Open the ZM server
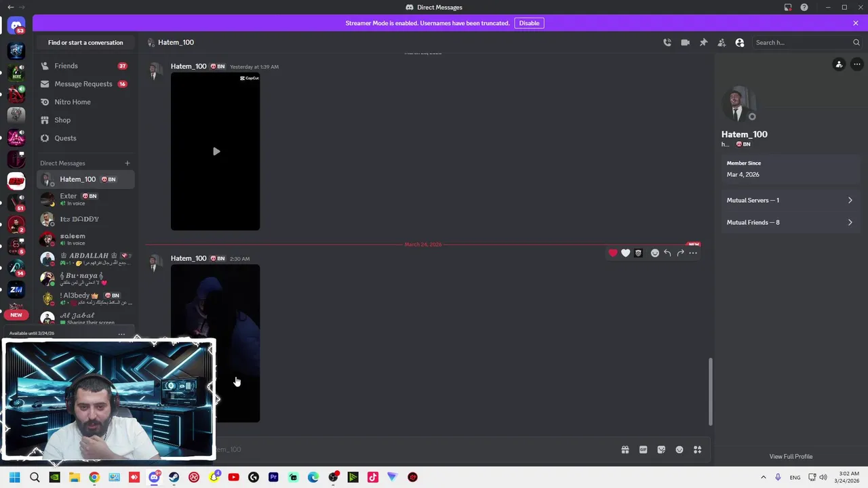Screen dimensions: 868x488 16,289
